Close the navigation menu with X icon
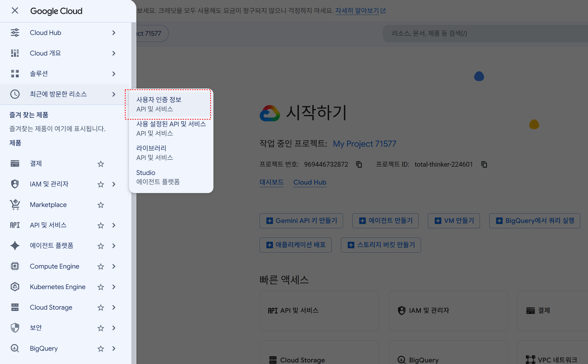Viewport: 588px width, 364px height. coord(15,11)
